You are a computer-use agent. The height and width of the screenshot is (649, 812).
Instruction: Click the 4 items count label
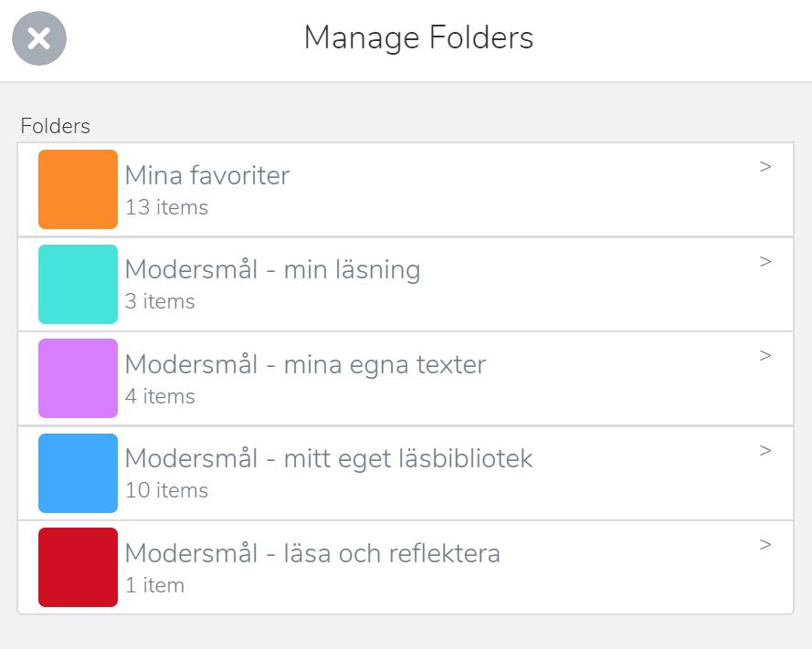coord(160,397)
